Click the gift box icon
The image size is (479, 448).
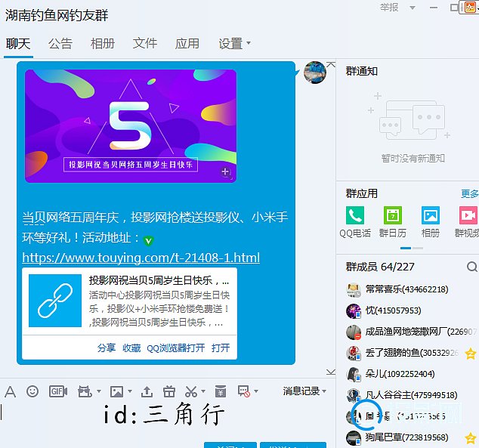[x=169, y=391]
